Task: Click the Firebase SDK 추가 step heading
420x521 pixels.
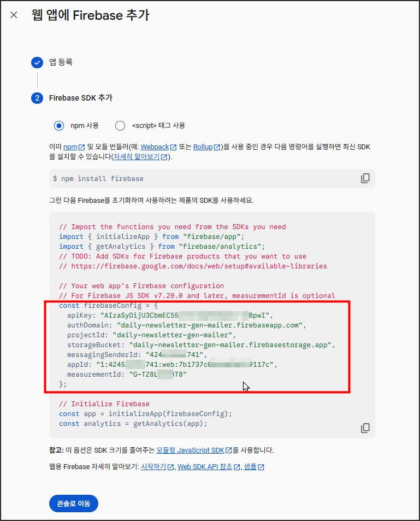Action: pos(81,98)
